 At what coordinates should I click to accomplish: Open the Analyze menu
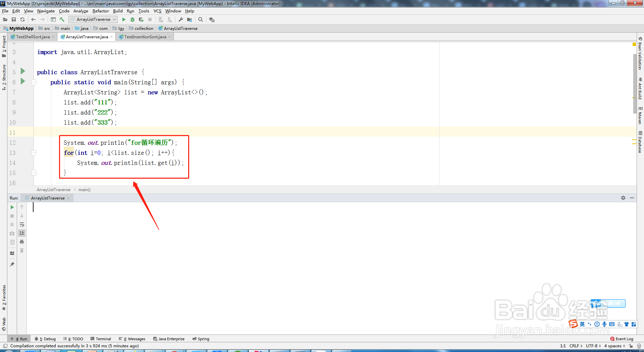click(80, 11)
